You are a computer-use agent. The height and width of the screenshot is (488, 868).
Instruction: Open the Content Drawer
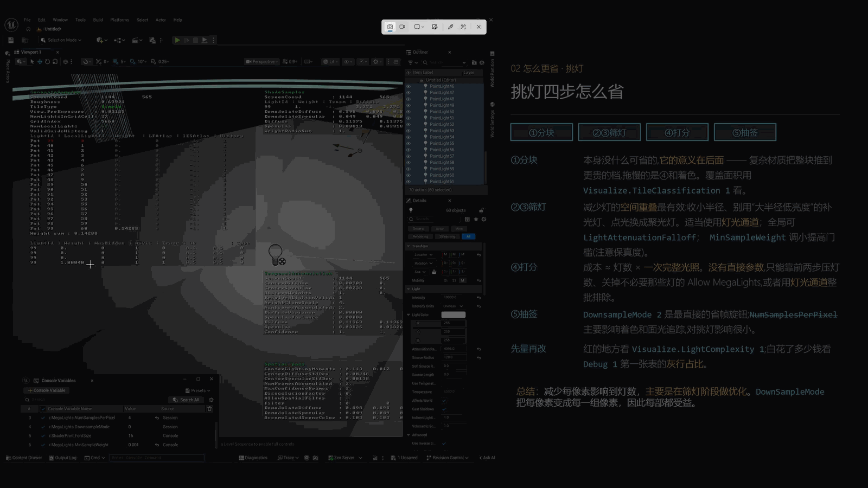tap(24, 458)
